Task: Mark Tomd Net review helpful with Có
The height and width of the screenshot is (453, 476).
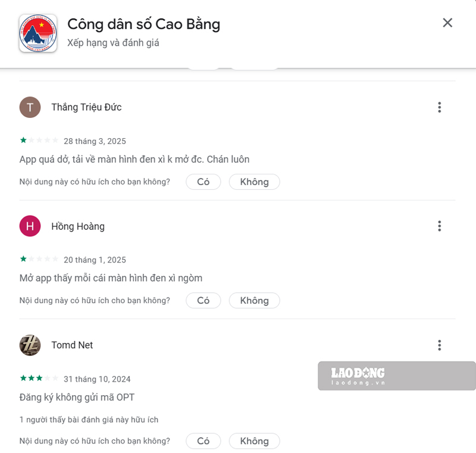Action: (203, 441)
